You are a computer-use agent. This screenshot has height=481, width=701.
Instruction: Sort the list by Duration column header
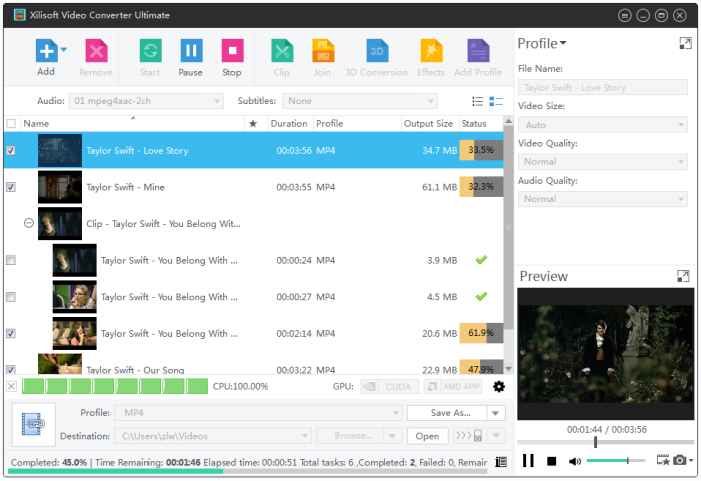[x=289, y=124]
